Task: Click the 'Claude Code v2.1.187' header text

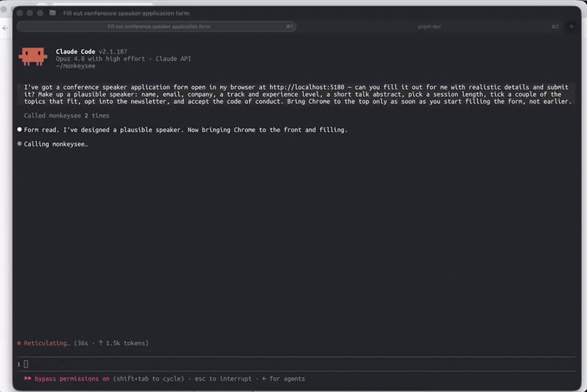Action: 91,52
